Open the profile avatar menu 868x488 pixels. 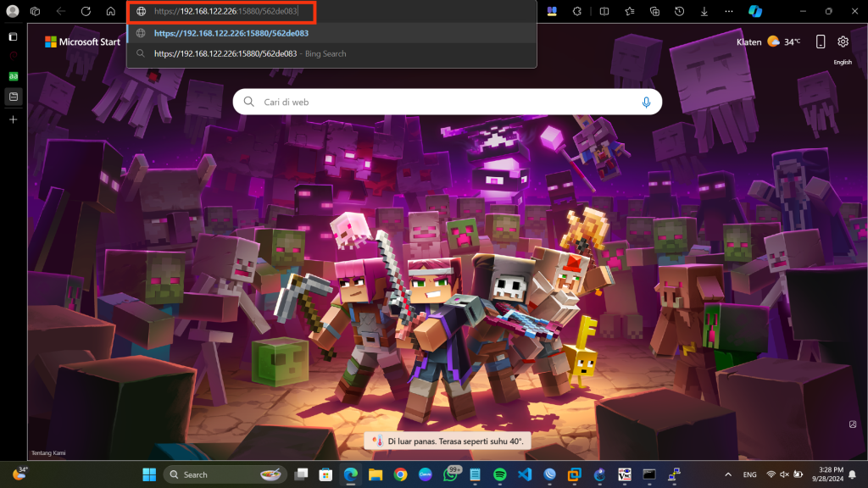pyautogui.click(x=13, y=12)
